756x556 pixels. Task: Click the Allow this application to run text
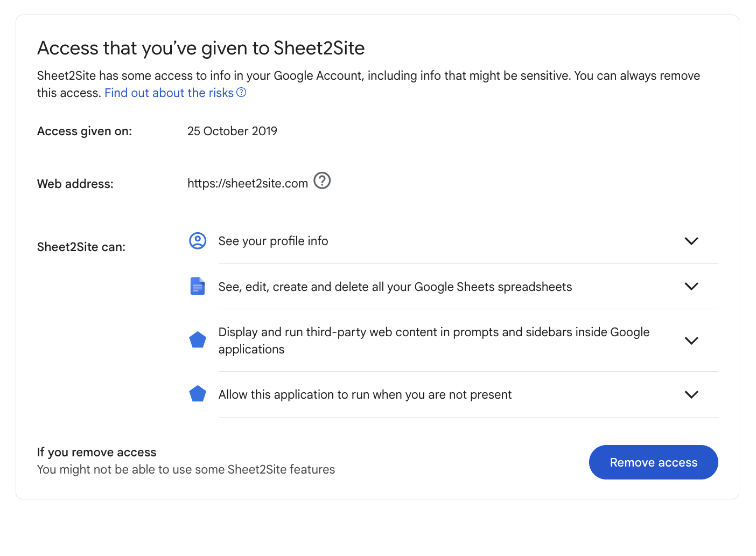click(365, 395)
